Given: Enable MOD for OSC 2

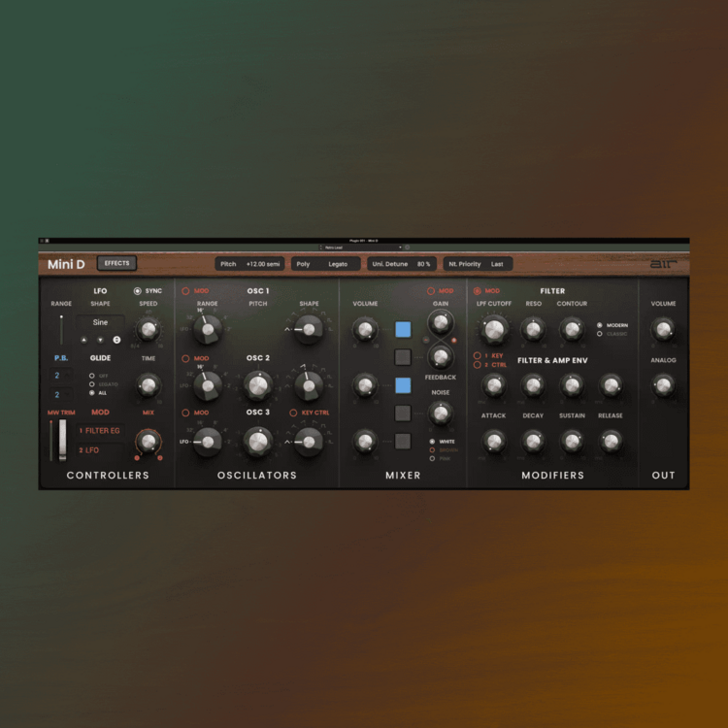Looking at the screenshot, I should [x=185, y=358].
